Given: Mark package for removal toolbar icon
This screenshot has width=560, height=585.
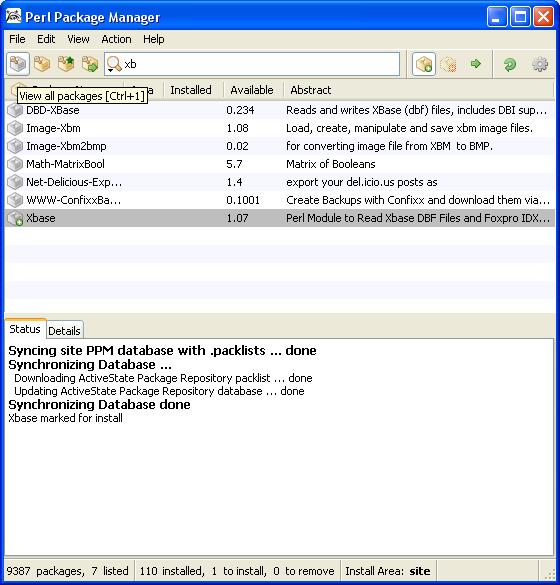Looking at the screenshot, I should pyautogui.click(x=448, y=64).
